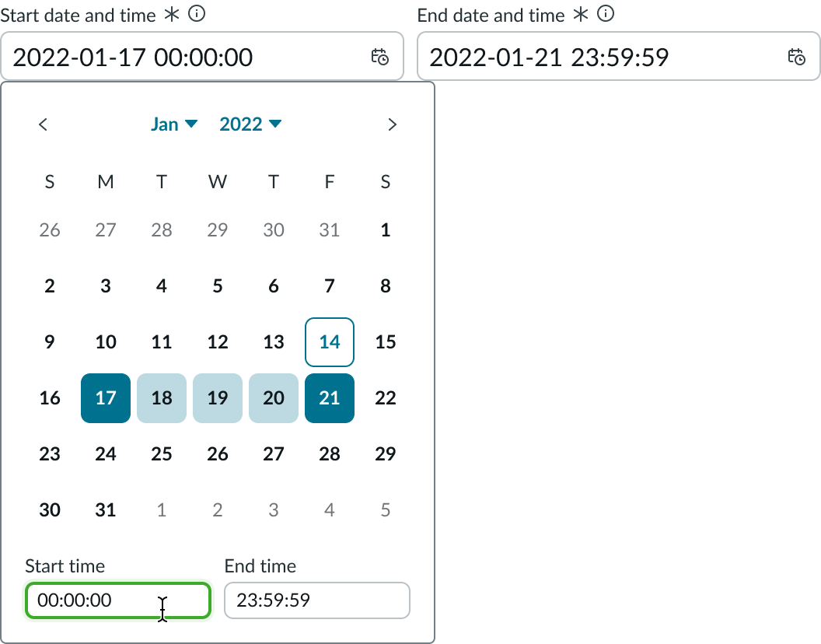Viewport: 821px width, 644px height.
Task: Click the previous month chevron arrow
Action: [x=43, y=124]
